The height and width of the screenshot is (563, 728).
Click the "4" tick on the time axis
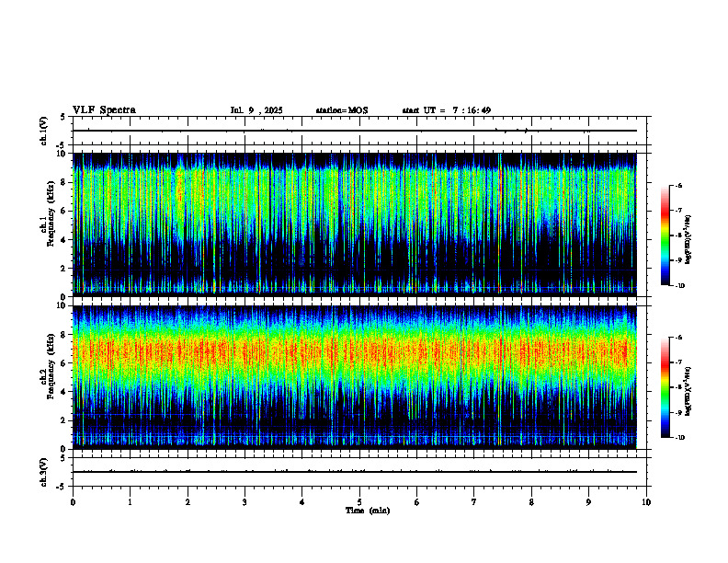(x=302, y=502)
